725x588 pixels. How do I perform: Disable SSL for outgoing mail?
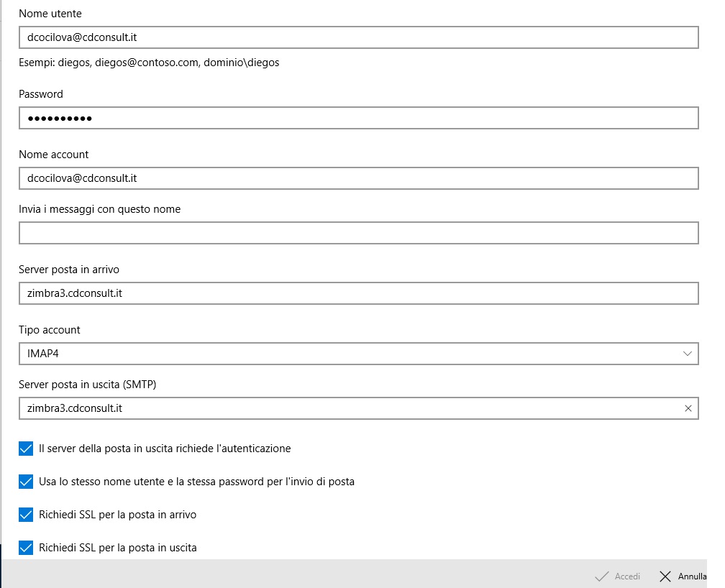coord(27,548)
